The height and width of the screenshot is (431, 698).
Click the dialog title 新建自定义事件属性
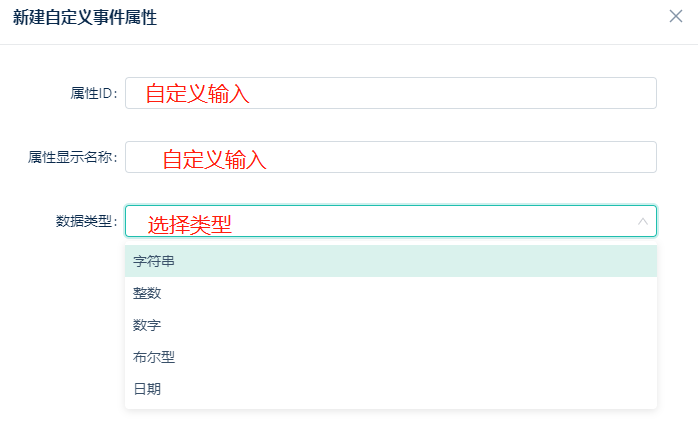[85, 17]
